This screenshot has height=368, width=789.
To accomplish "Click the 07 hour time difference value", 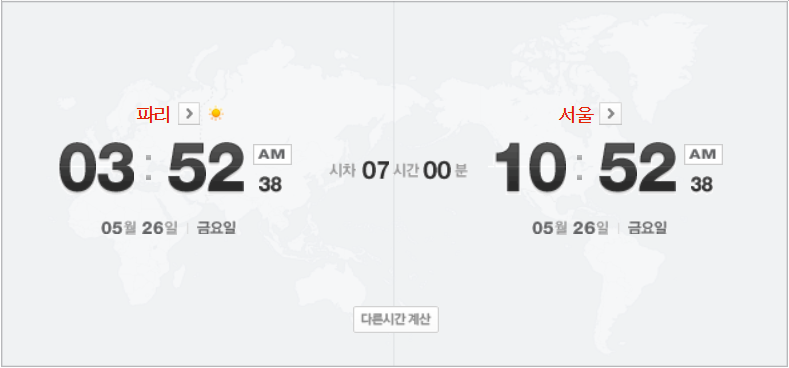I will (375, 171).
